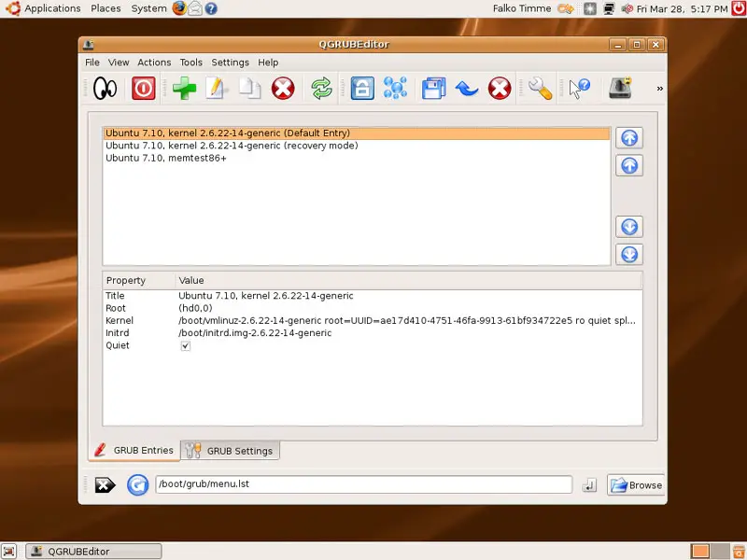Click the green refresh arrows icon
The width and height of the screenshot is (747, 560).
click(321, 89)
